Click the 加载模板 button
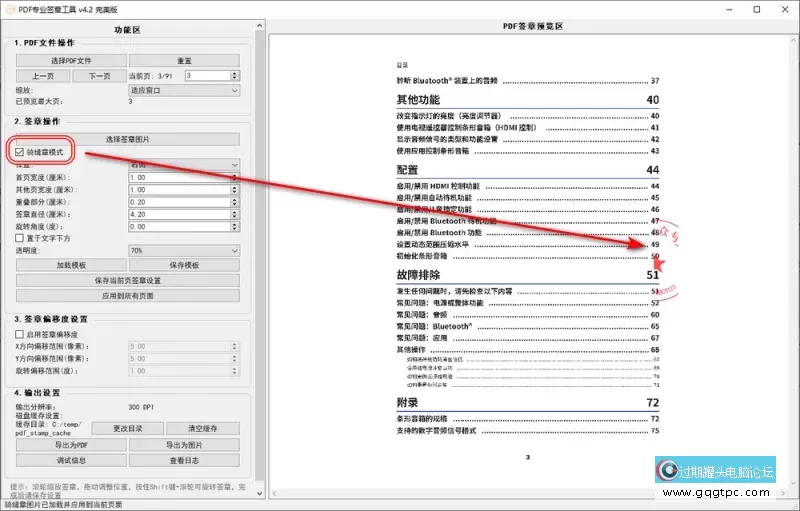The width and height of the screenshot is (800, 511). [71, 265]
